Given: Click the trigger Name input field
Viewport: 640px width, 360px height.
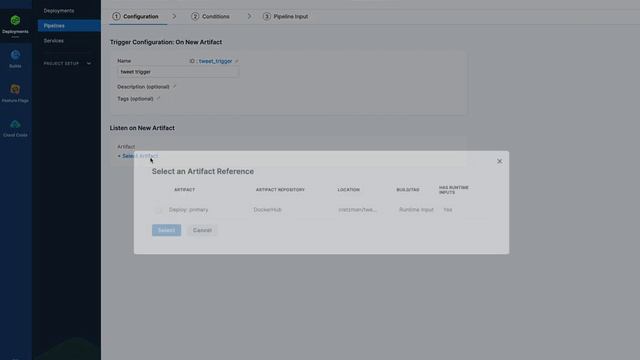Looking at the screenshot, I should (x=178, y=72).
